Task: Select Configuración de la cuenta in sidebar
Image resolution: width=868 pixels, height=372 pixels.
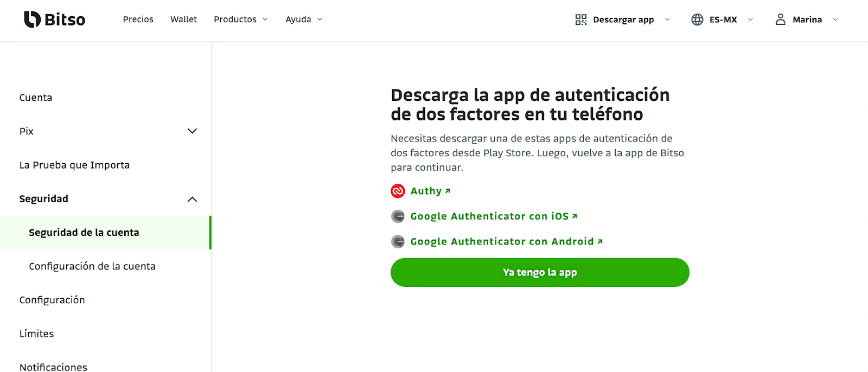Action: 92,266
